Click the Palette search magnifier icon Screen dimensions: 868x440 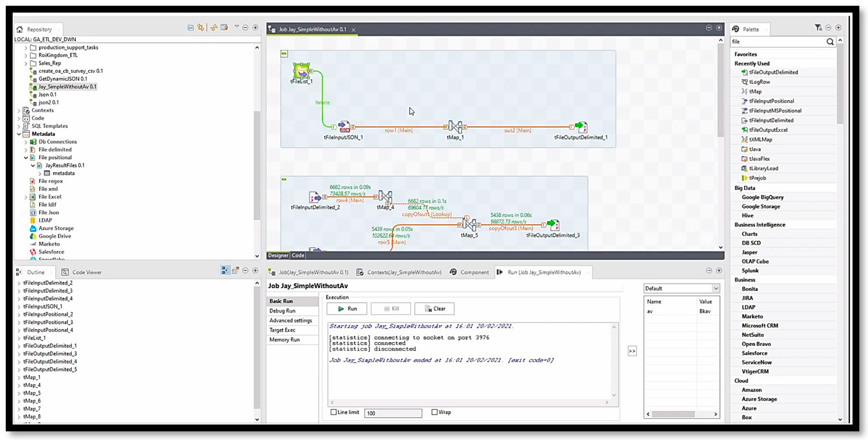coord(830,42)
